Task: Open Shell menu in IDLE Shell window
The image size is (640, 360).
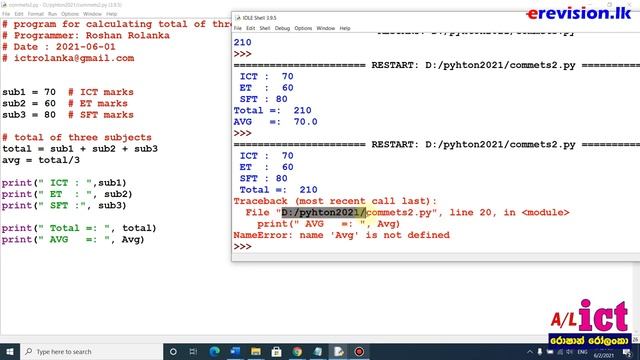Action: point(265,28)
